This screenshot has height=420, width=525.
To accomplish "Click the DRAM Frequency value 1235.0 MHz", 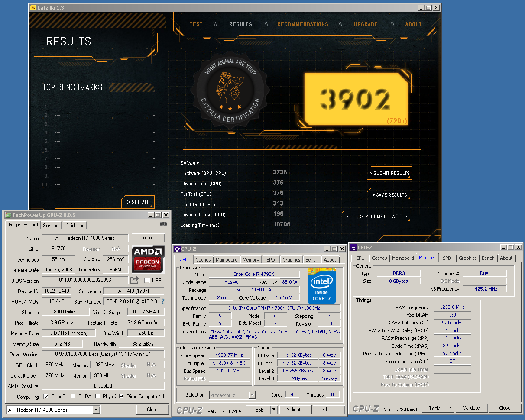I will point(452,307).
